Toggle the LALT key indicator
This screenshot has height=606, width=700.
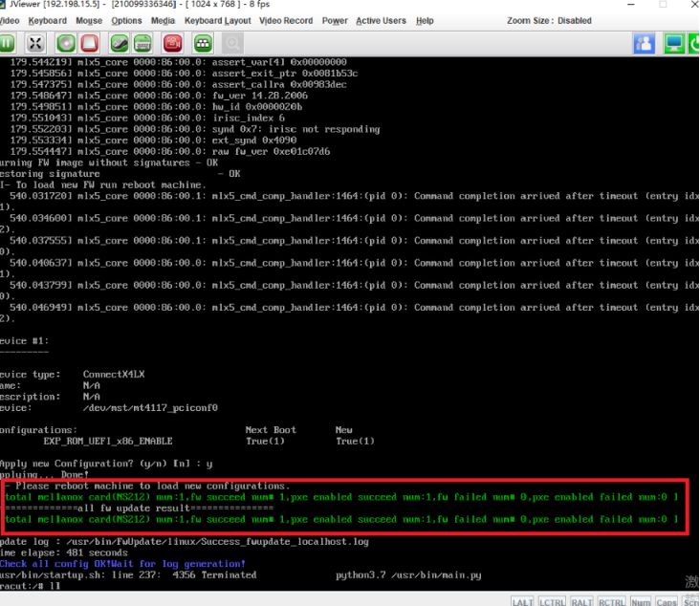(522, 601)
